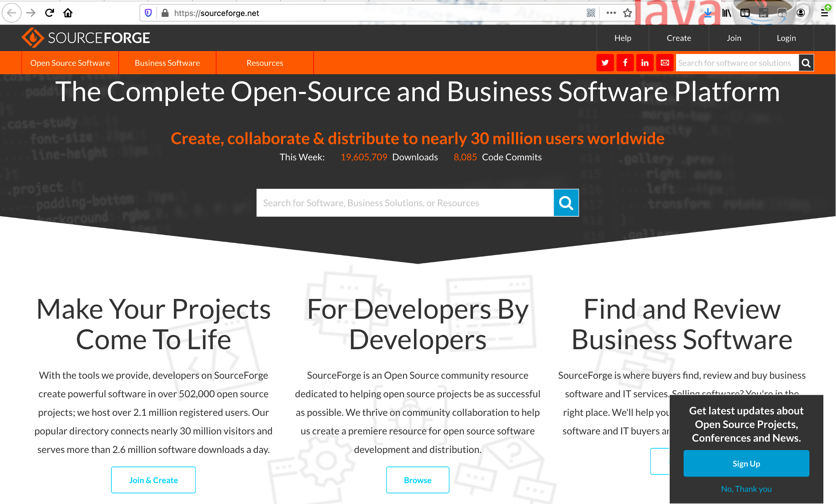Click the 19,605,709 downloads figure
Viewport: 836px width, 504px height.
[x=364, y=157]
